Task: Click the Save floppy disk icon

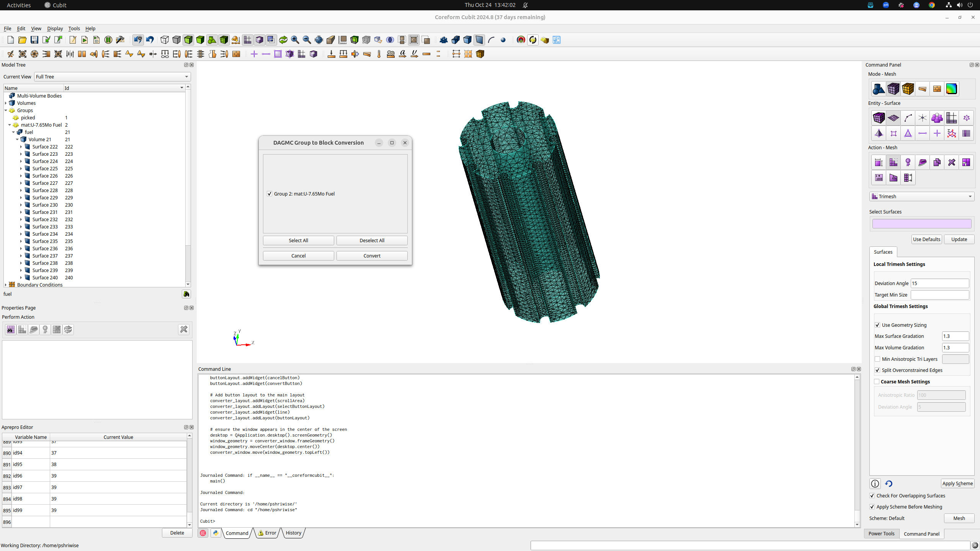Action: point(34,40)
